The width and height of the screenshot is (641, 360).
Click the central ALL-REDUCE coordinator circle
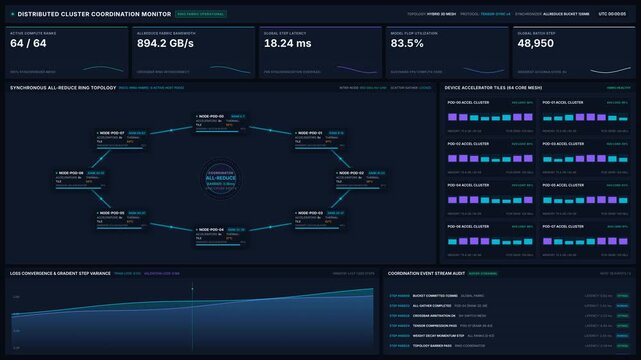pos(221,179)
